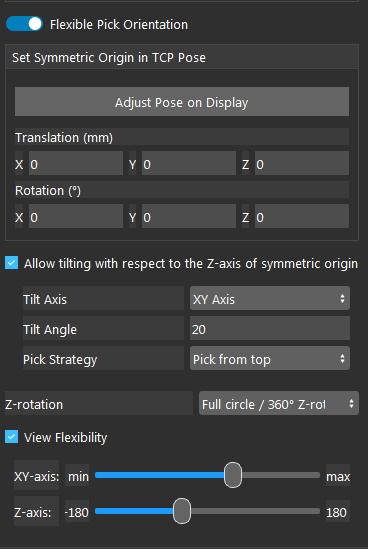The image size is (368, 549).
Task: Click the Tilt Angle value field
Action: point(270,328)
